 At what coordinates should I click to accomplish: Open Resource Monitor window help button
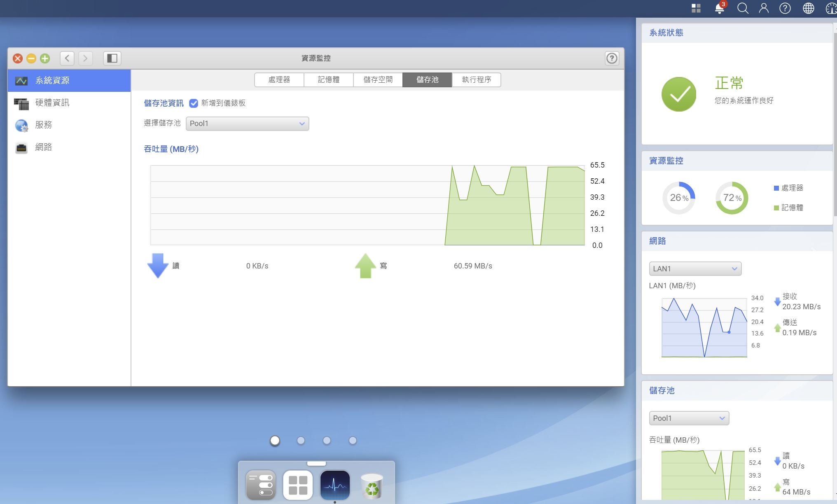[612, 58]
